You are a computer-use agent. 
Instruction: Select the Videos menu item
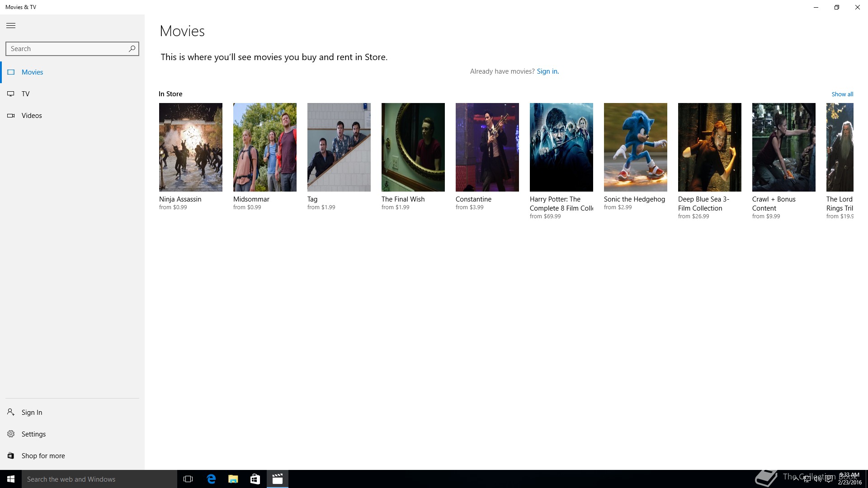[72, 116]
